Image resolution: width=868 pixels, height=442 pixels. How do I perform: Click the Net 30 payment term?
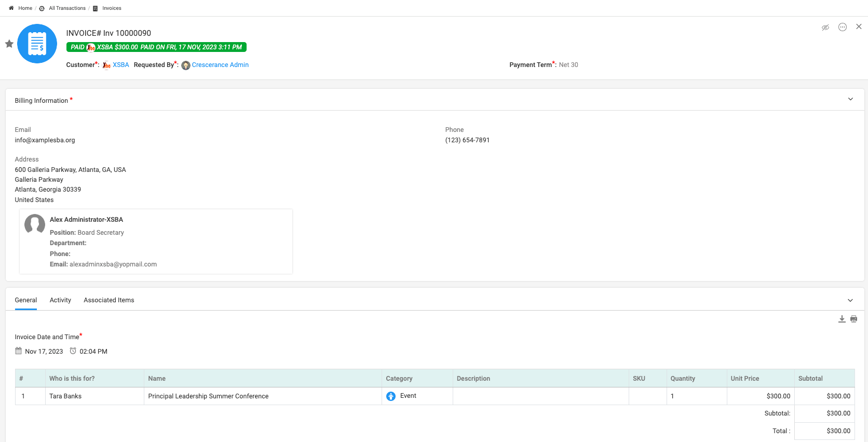tap(568, 65)
